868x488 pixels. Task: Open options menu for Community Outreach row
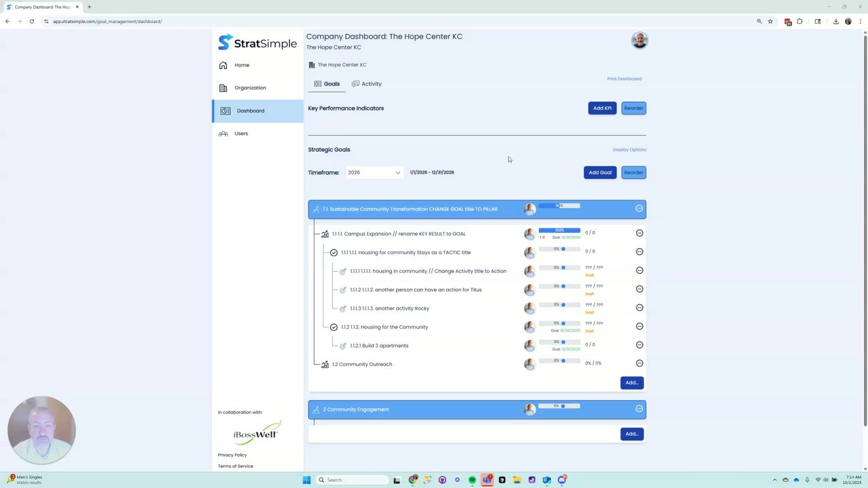pyautogui.click(x=639, y=363)
